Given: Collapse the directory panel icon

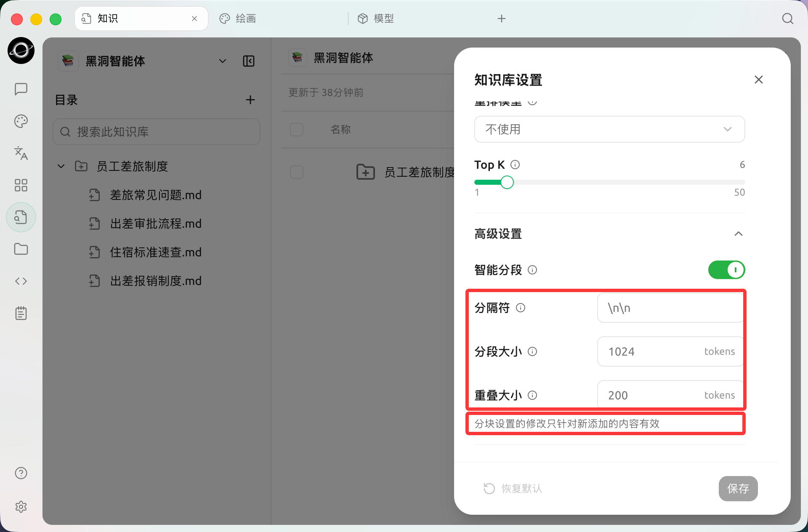Looking at the screenshot, I should point(249,61).
